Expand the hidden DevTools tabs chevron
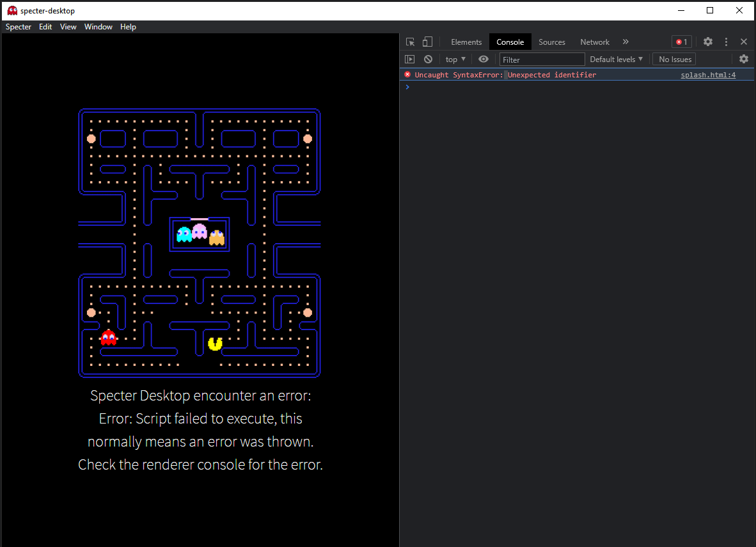 626,42
